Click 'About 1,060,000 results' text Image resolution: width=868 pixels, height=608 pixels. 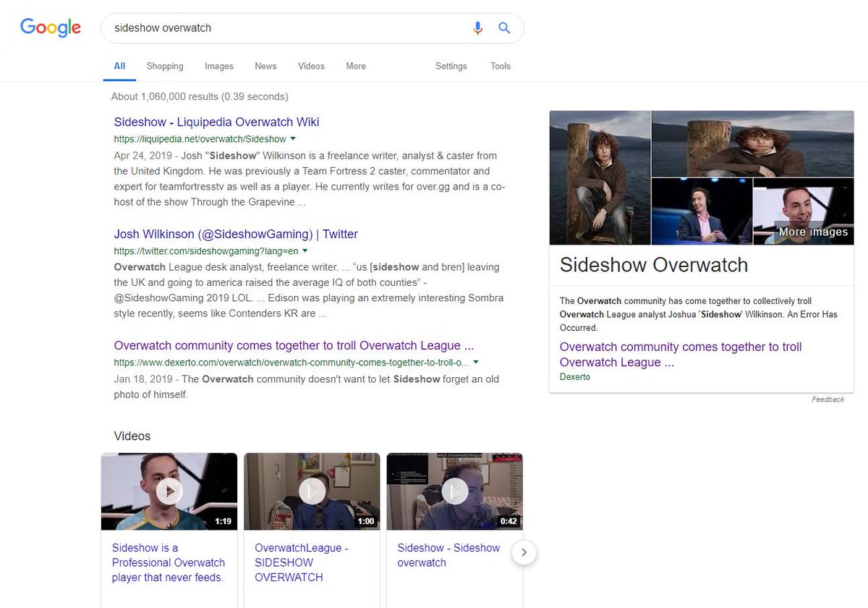pos(200,96)
